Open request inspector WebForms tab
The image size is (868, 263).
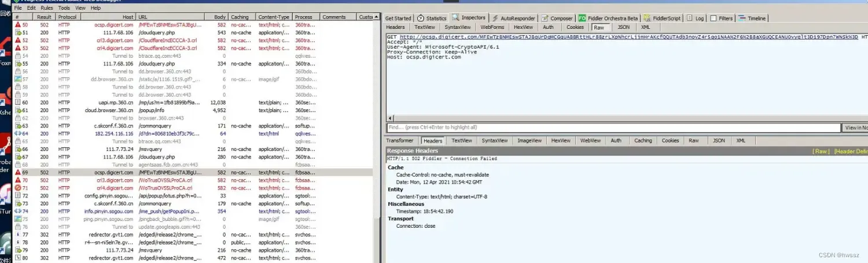click(492, 27)
